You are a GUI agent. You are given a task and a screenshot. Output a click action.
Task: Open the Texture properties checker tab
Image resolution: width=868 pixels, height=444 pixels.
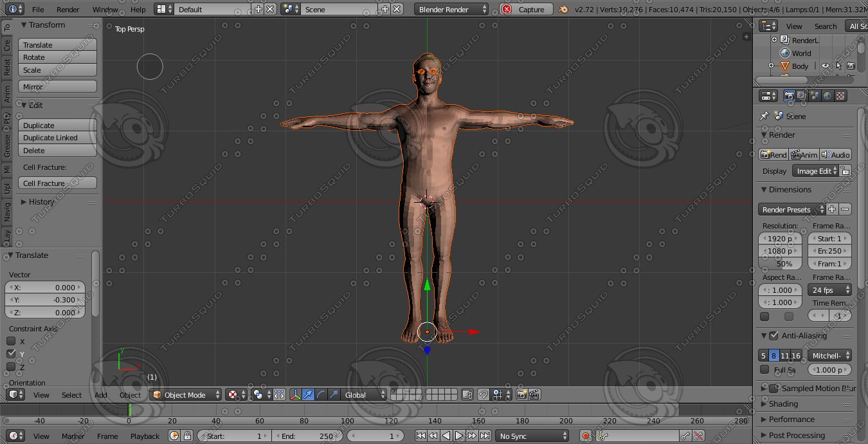click(x=840, y=96)
